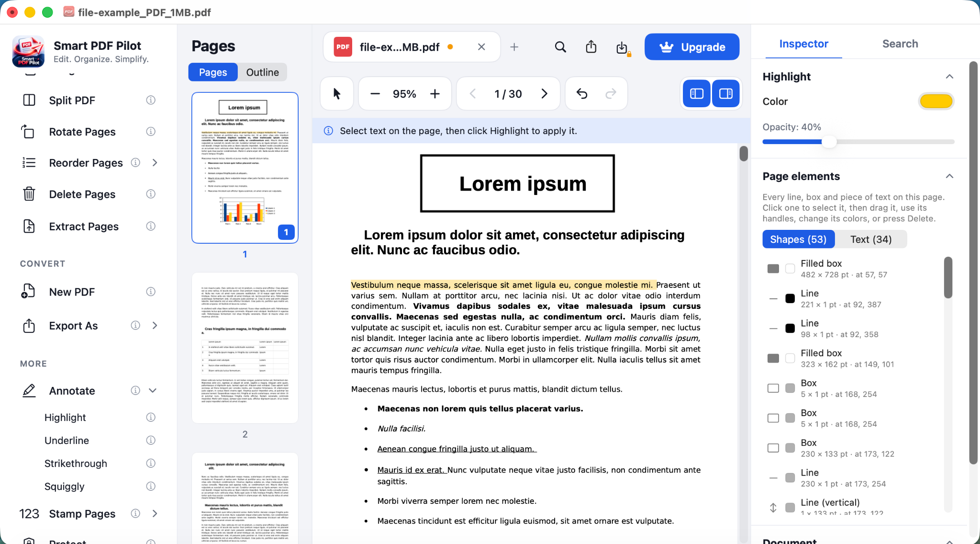Expand Reorder Pages submenu chevron
The height and width of the screenshot is (544, 980).
[155, 163]
